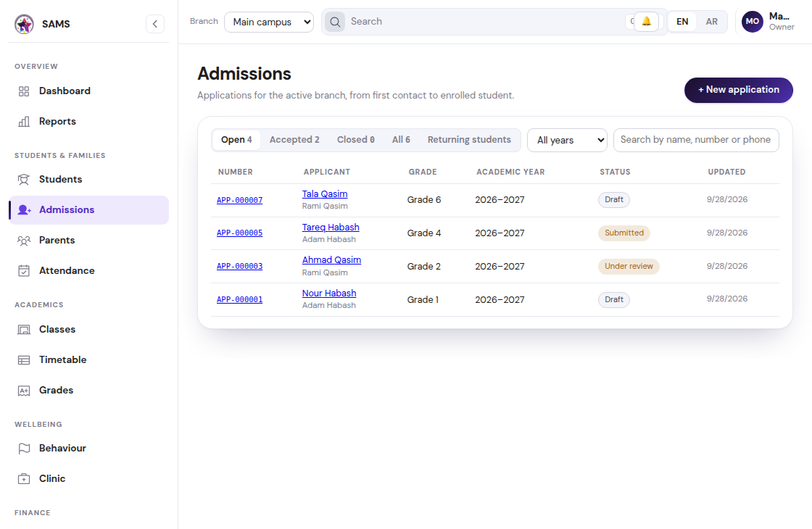Screen dimensions: 812x529
Task: Expand the All years filter dropdown
Action: pos(567,141)
